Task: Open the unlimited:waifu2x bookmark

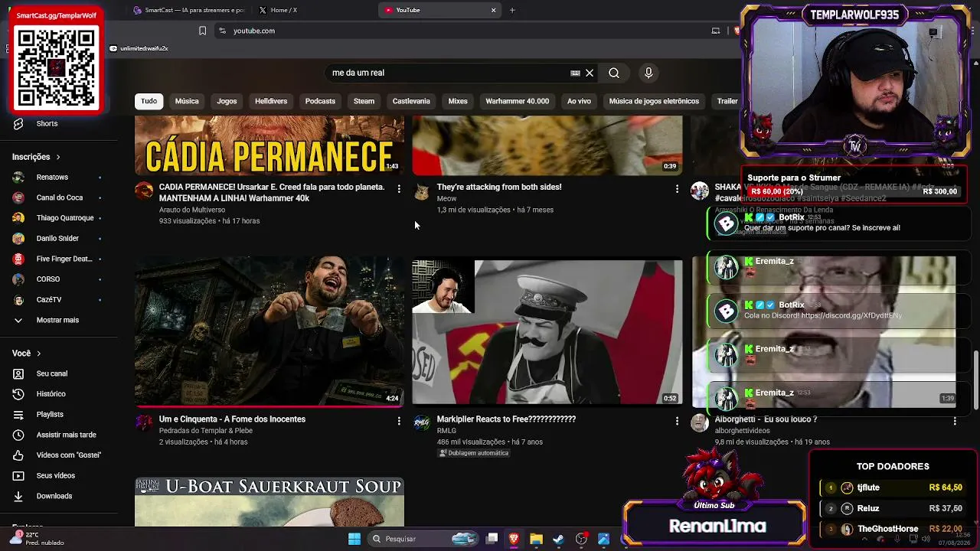Action: point(139,48)
